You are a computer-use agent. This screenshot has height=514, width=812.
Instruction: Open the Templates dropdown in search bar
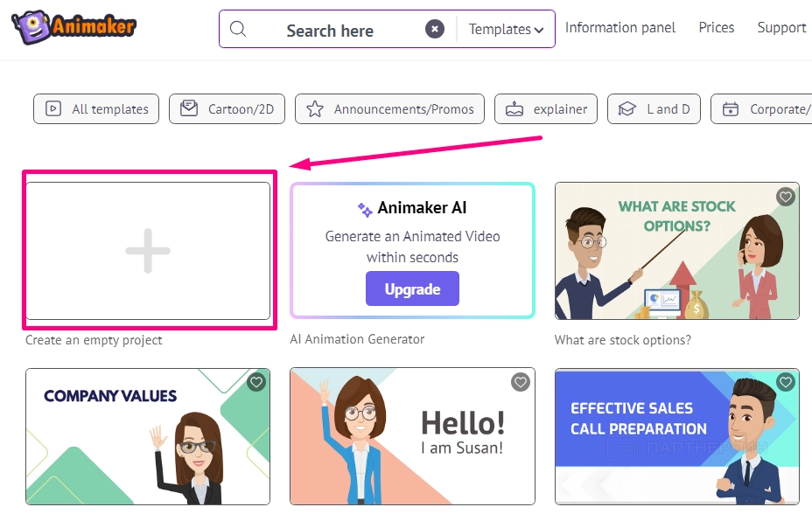(x=506, y=30)
